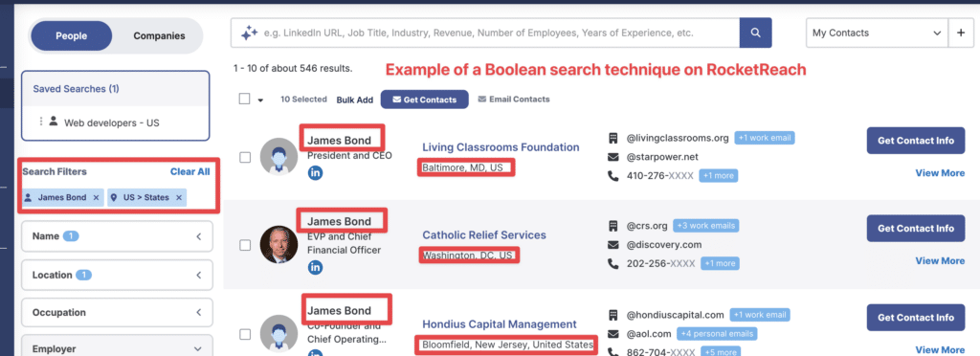The image size is (980, 356).
Task: Click phone icon next to 862-704-XXXX
Action: 613,352
